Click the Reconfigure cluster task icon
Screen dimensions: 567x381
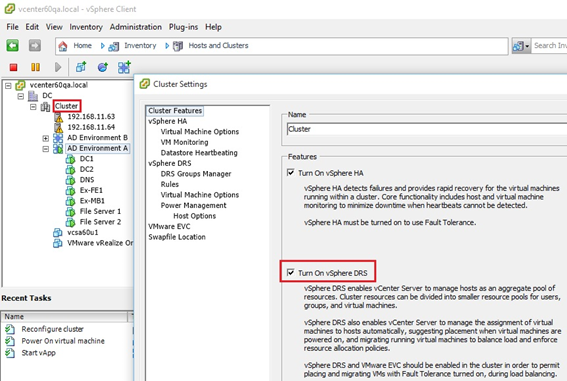click(10, 329)
